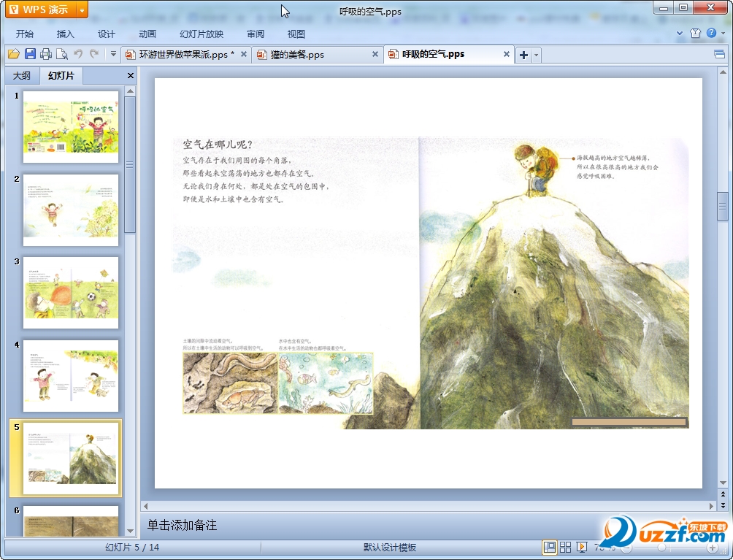Toggle the tab switcher window icon

[719, 55]
